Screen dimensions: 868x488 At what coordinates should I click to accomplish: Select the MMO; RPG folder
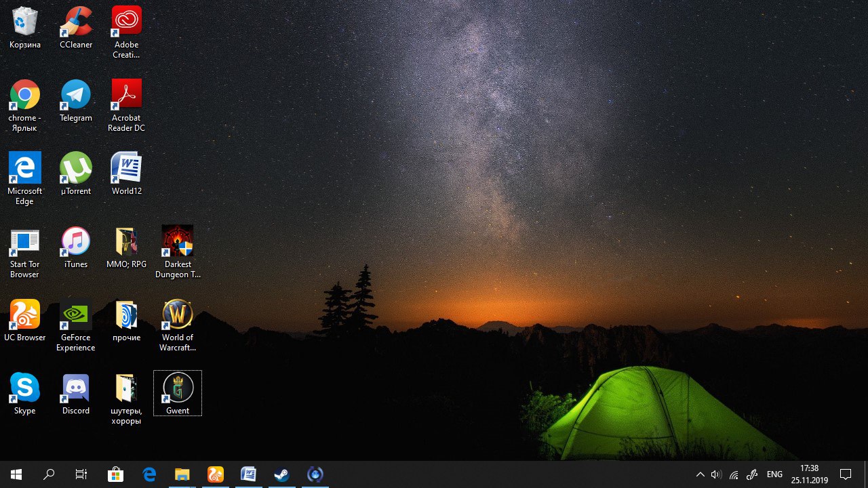coord(126,247)
